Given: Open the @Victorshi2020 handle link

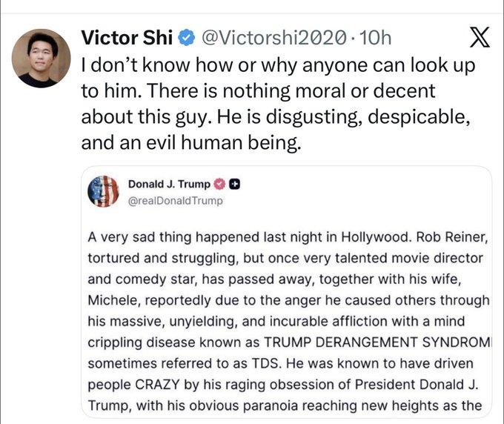Looking at the screenshot, I should point(273,36).
